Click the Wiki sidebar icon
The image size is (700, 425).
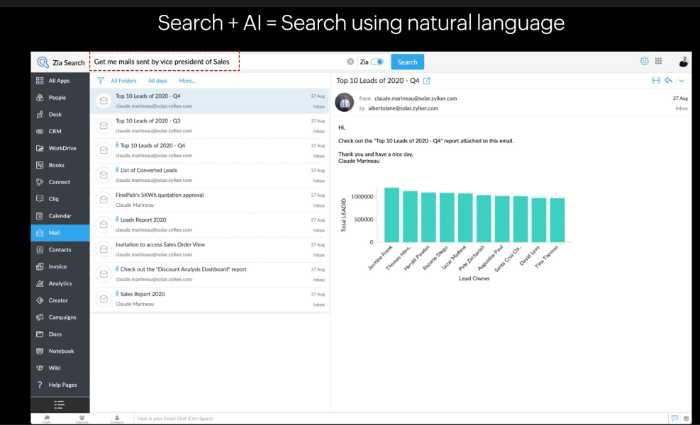40,368
